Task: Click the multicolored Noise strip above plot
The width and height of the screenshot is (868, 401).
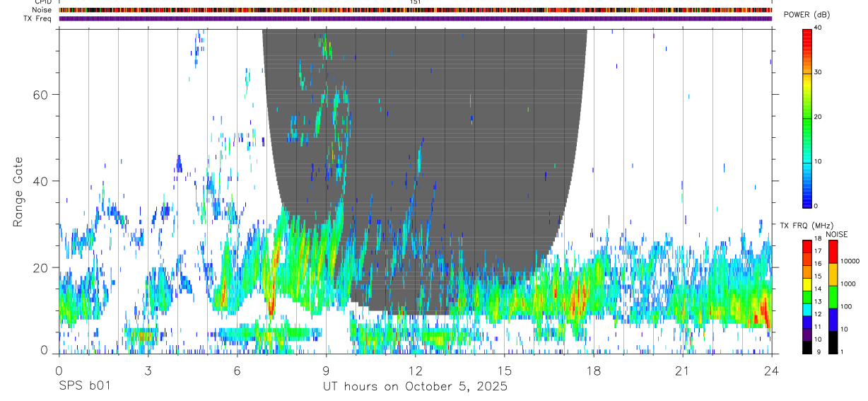Action: point(415,10)
